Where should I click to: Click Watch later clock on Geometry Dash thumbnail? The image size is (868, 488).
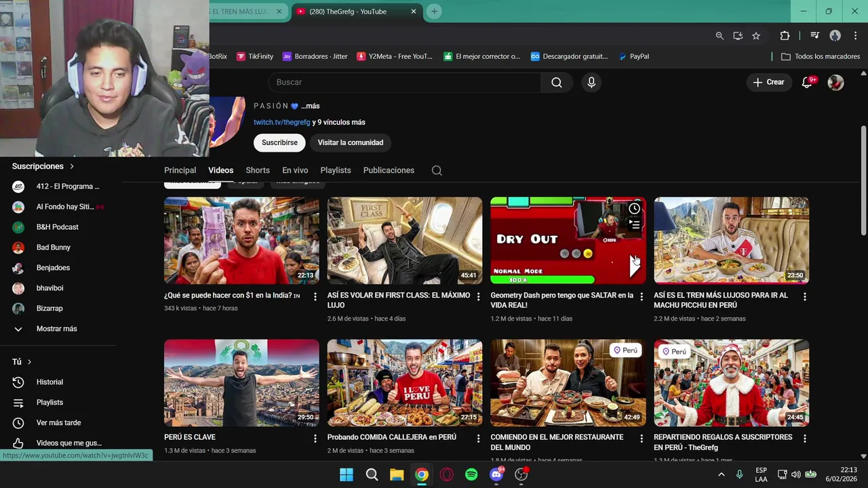point(634,209)
